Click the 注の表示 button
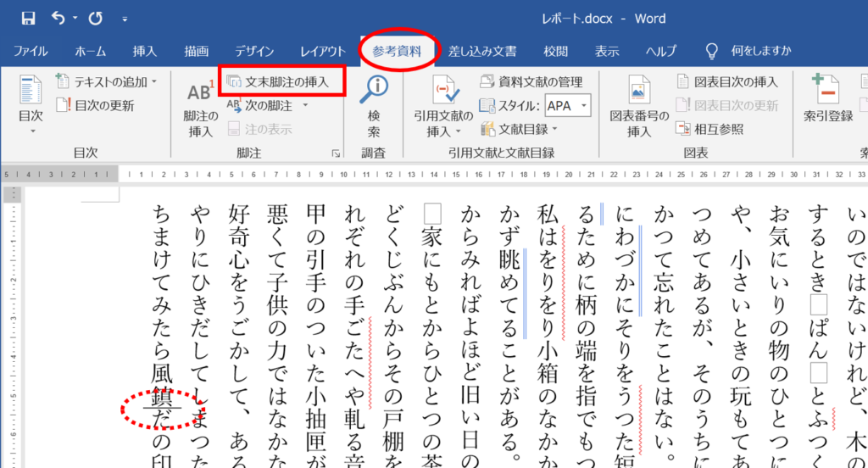The image size is (868, 468). click(259, 129)
